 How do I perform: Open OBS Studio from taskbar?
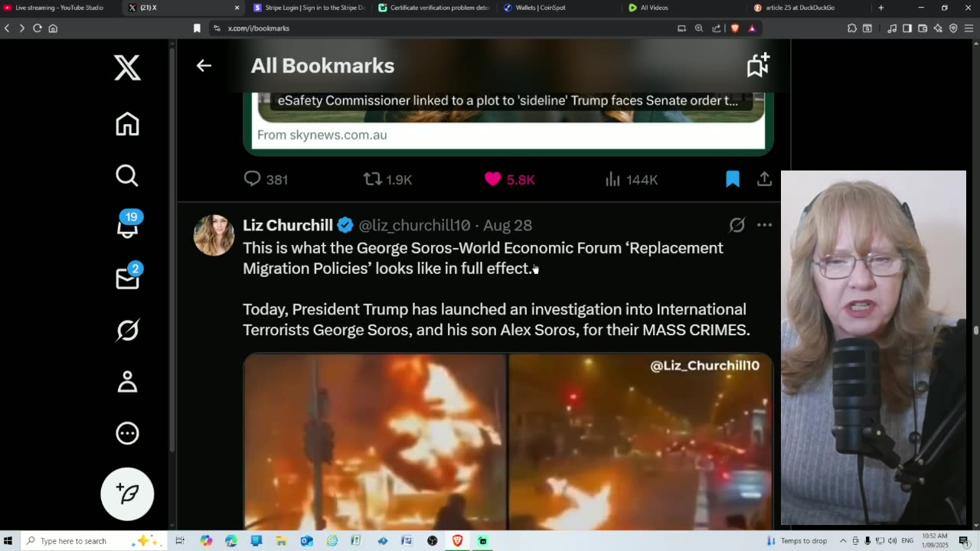click(433, 541)
